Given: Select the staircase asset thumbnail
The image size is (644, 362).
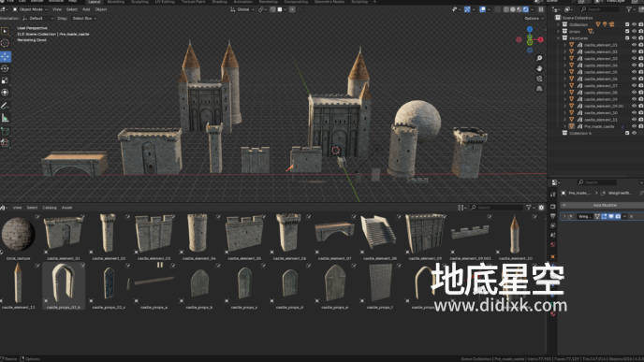Looking at the screenshot, I should click(x=378, y=233).
